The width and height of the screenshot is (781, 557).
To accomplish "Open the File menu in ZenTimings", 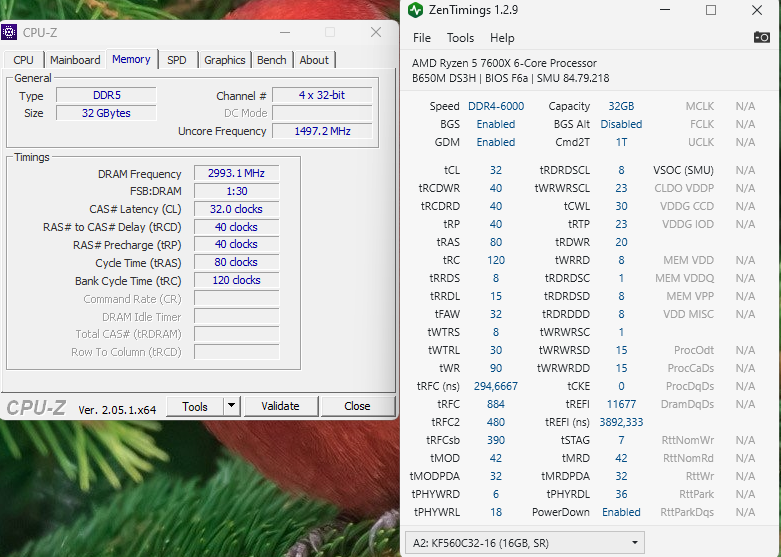I will click(422, 38).
